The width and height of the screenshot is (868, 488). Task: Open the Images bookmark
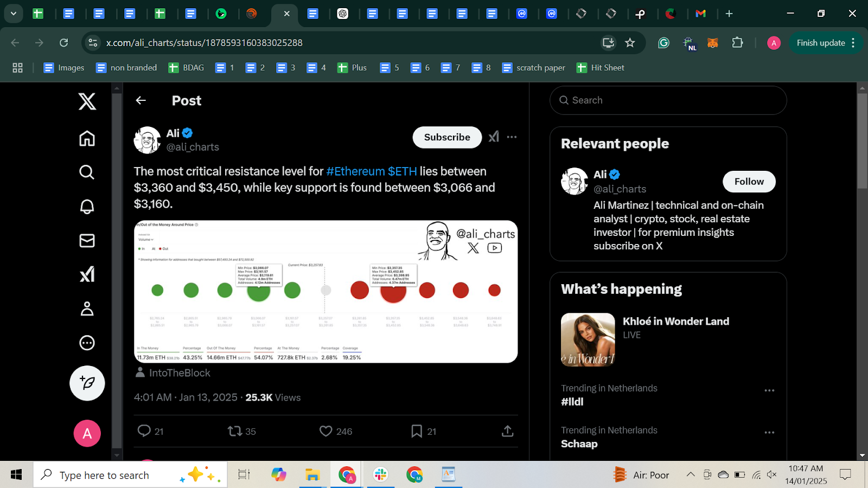(x=64, y=68)
